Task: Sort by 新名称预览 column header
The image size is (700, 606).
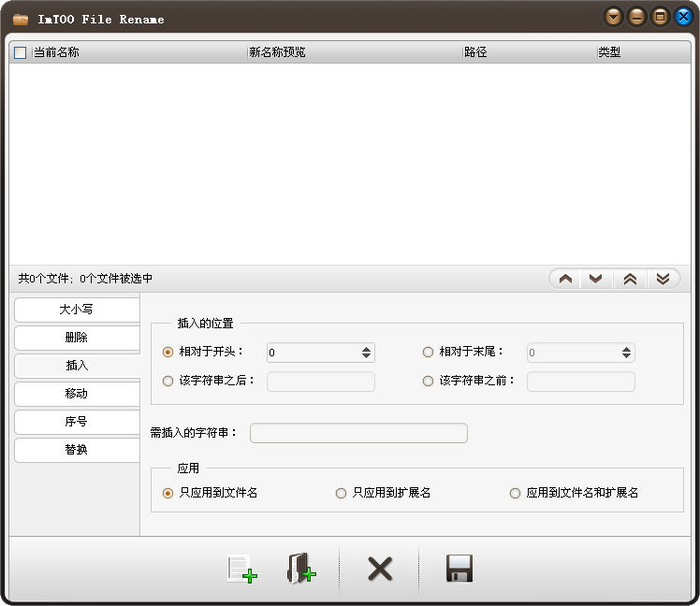Action: click(x=355, y=52)
